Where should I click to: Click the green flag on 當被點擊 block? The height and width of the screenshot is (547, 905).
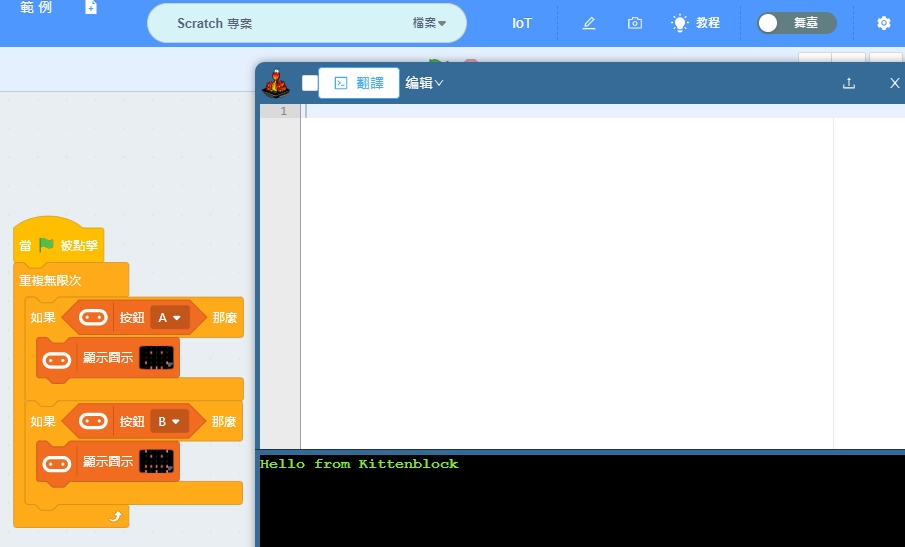tap(46, 245)
